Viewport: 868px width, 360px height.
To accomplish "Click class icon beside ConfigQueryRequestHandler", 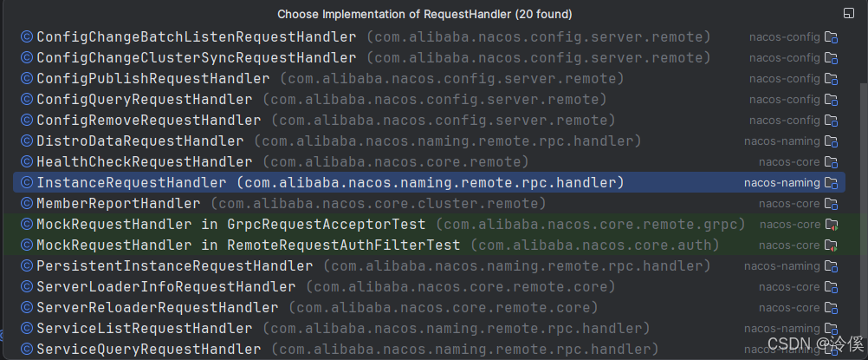I will [27, 99].
